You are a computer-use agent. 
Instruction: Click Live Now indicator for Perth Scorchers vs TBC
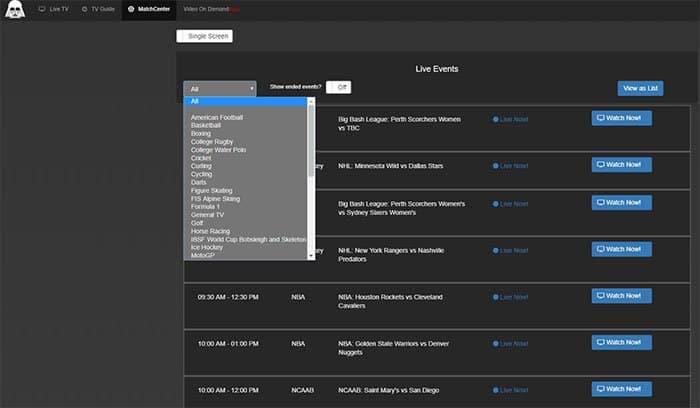coord(510,119)
